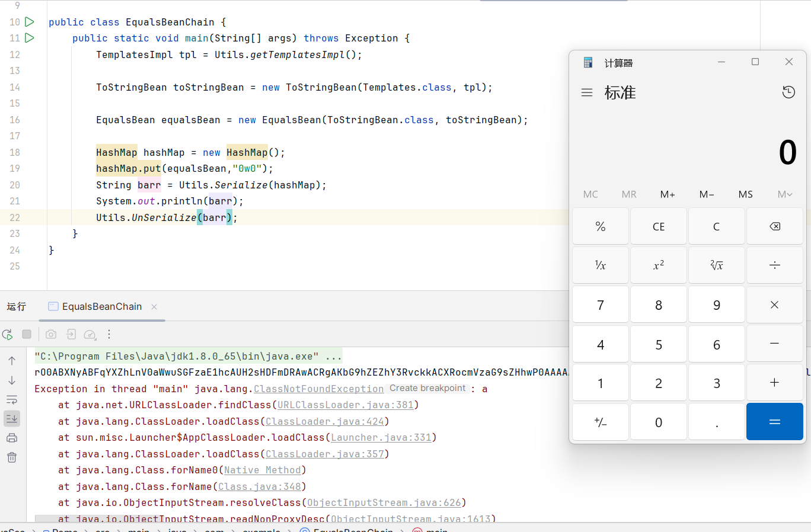Click the MS memory store button
This screenshot has height=532, width=811.
[x=746, y=194]
